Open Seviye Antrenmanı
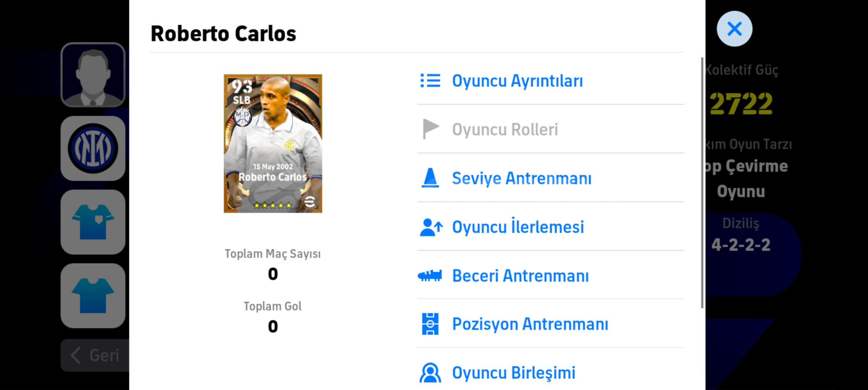Image resolution: width=868 pixels, height=390 pixels. [551, 178]
